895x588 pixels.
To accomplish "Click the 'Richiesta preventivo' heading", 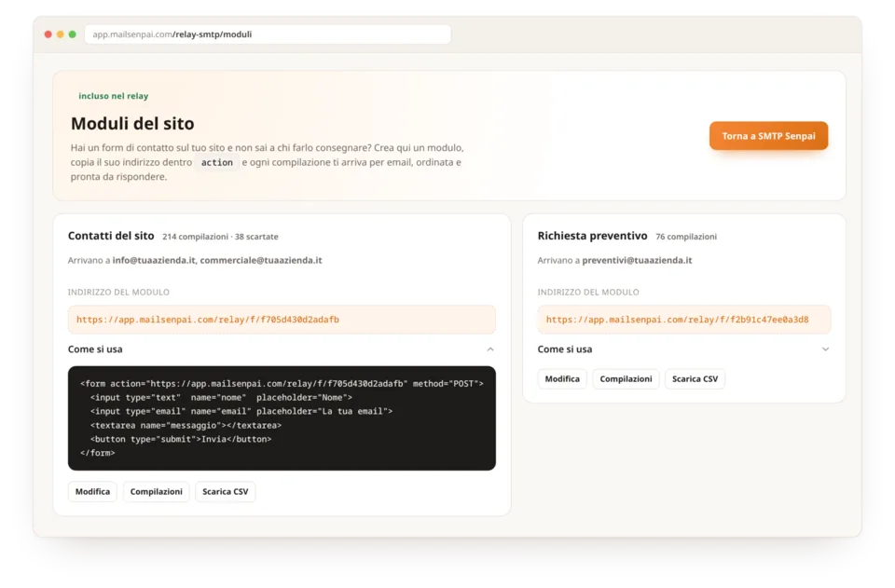I will tap(593, 236).
